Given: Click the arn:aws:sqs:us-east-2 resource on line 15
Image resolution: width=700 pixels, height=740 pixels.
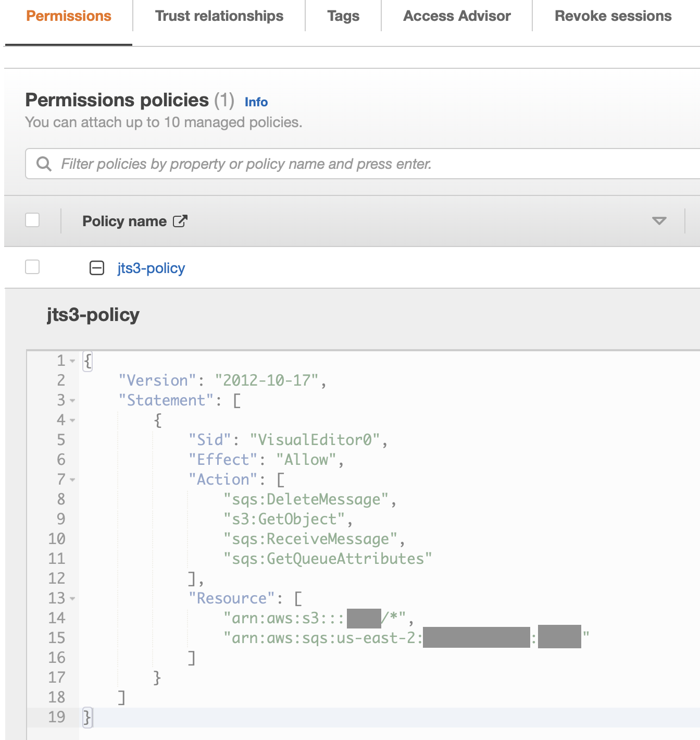Looking at the screenshot, I should coord(406,638).
